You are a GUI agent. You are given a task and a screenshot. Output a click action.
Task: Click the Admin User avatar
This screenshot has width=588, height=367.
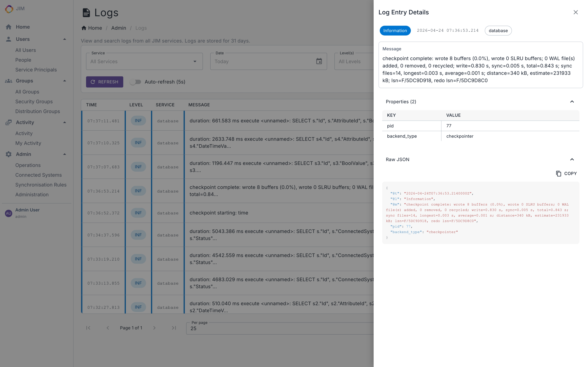(9, 213)
